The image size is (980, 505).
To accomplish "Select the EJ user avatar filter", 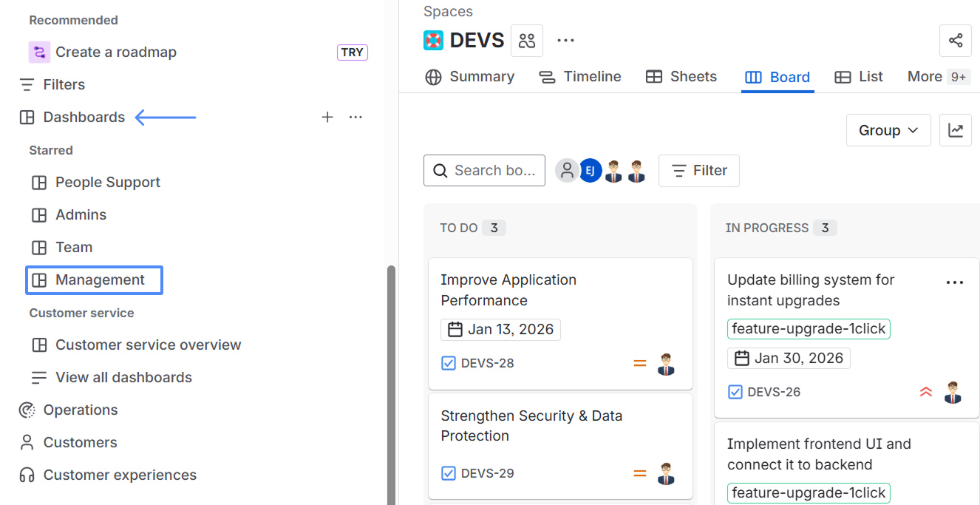I will [590, 170].
